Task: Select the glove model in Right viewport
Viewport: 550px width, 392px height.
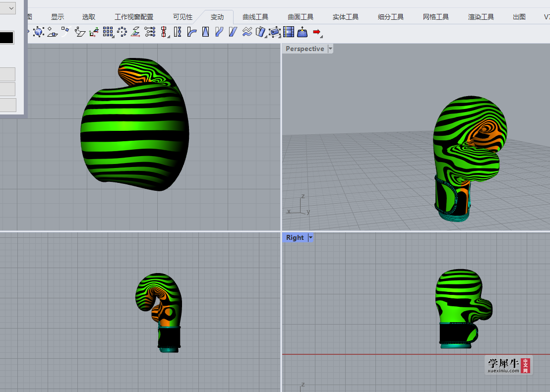Action: point(463,309)
